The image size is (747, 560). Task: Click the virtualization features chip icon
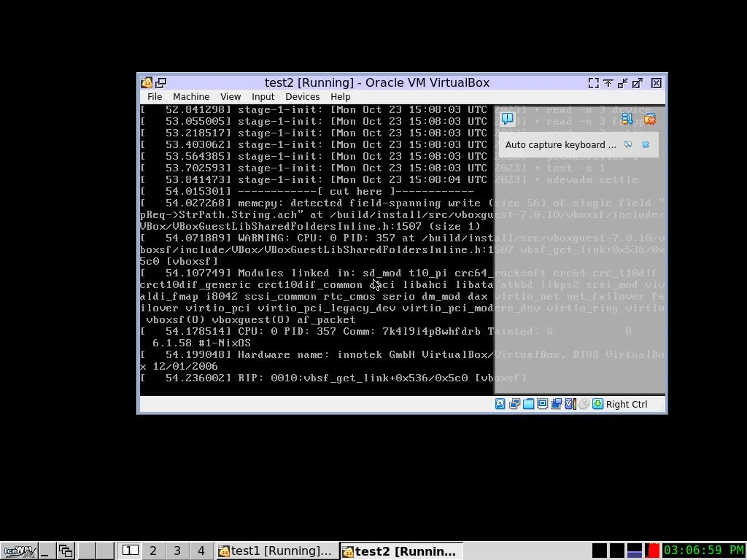(x=569, y=403)
